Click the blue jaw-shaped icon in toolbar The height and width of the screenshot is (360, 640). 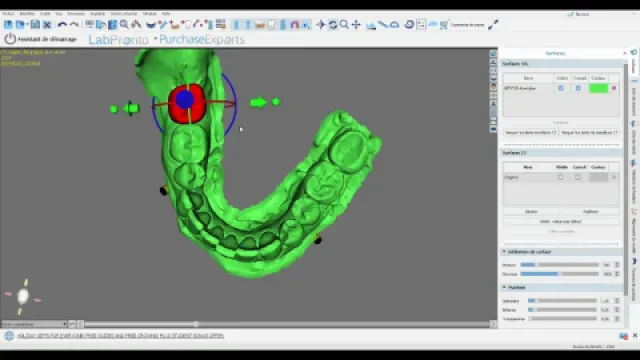(151, 25)
